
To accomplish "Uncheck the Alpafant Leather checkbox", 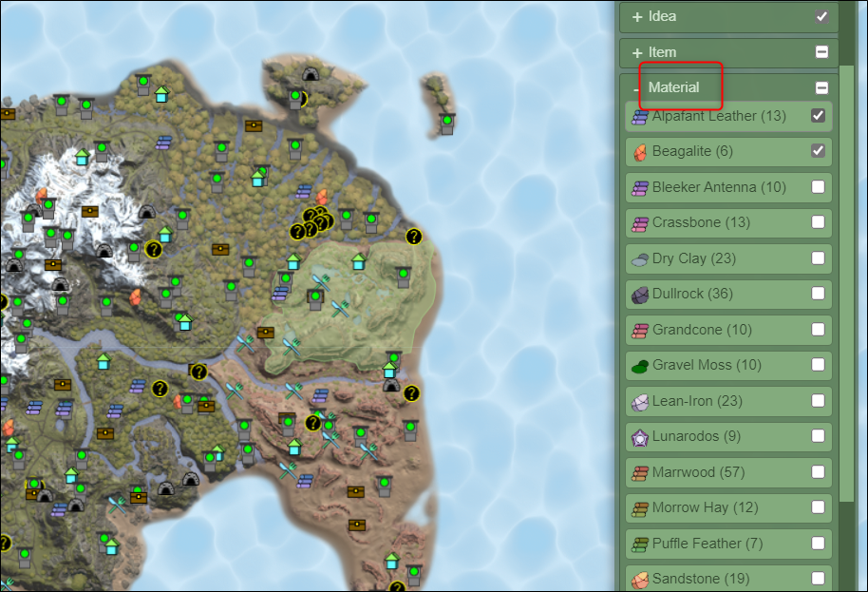I will [x=818, y=116].
